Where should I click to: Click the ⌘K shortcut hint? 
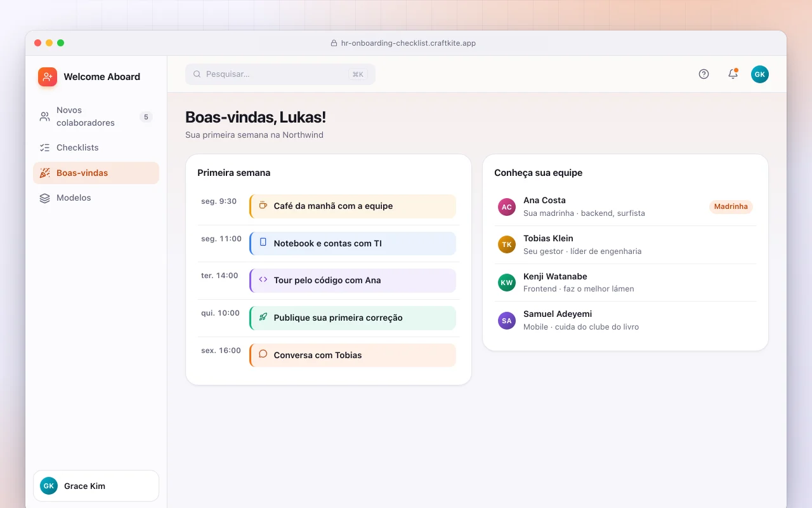[358, 74]
